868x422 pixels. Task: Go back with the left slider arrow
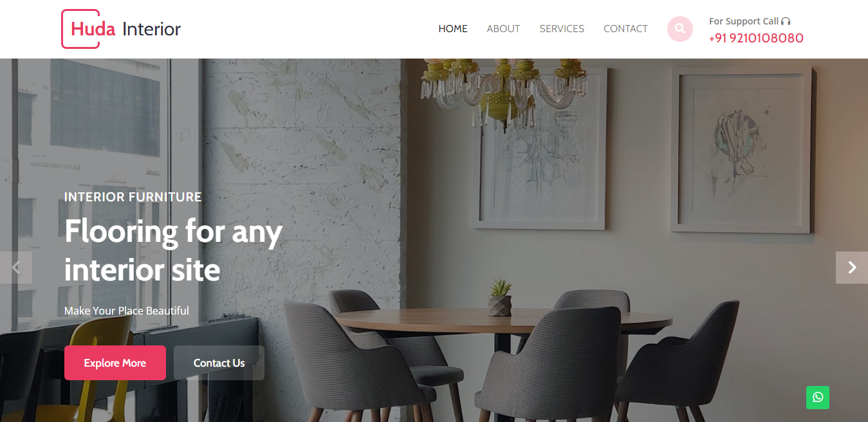(x=16, y=268)
